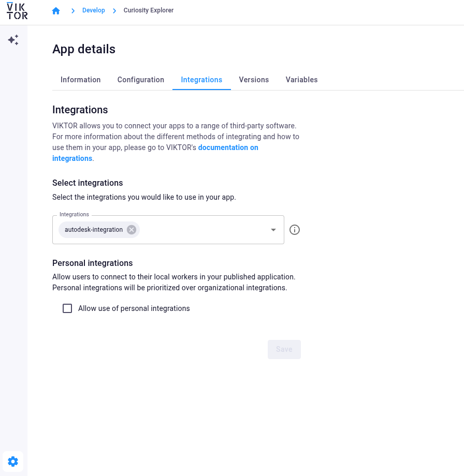
Task: Go to the Versions tab
Action: tap(254, 80)
